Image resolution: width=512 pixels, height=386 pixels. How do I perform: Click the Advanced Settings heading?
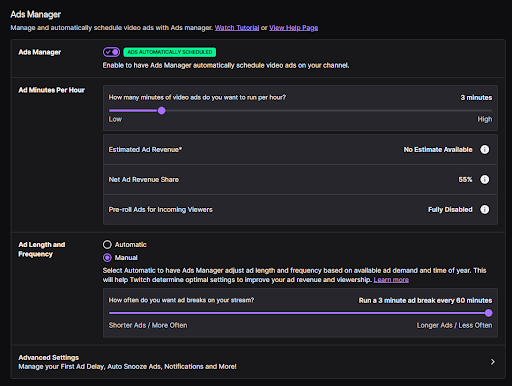point(49,357)
